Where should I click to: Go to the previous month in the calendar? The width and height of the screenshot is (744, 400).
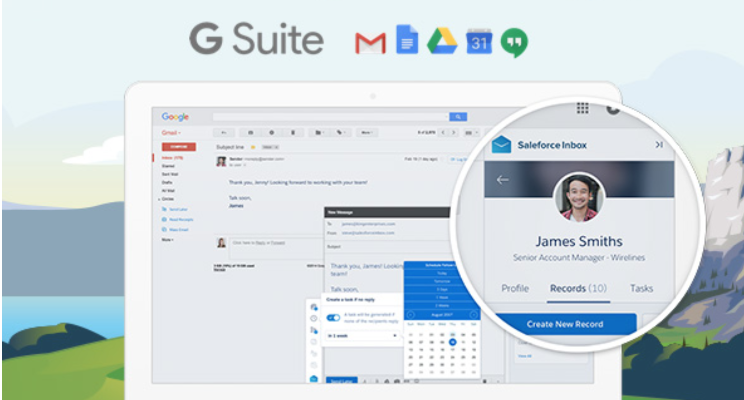click(x=410, y=315)
